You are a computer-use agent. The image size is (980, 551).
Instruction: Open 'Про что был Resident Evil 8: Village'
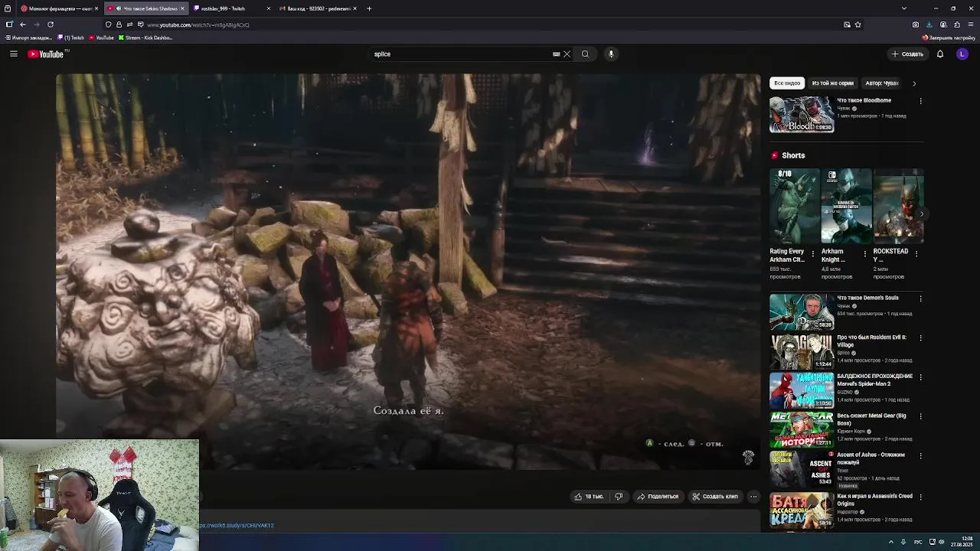pos(802,351)
